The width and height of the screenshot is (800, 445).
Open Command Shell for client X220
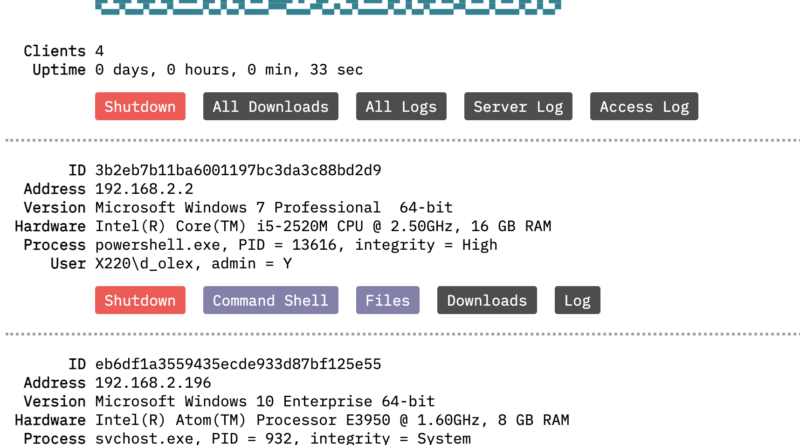pos(270,300)
